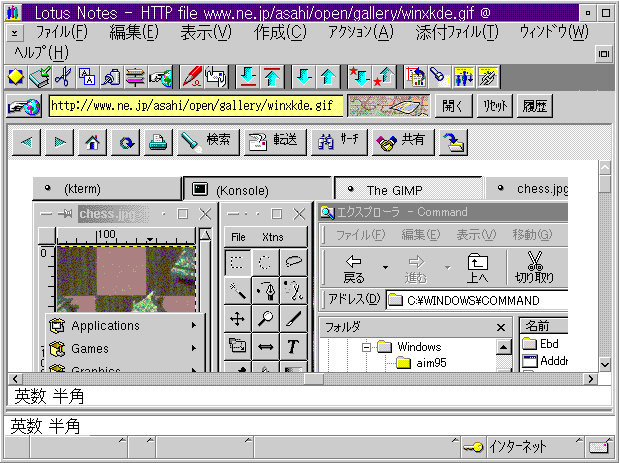Screen dimensions: 619x463
Task: Expand the Games submenu arrow in the image
Action: coord(194,348)
